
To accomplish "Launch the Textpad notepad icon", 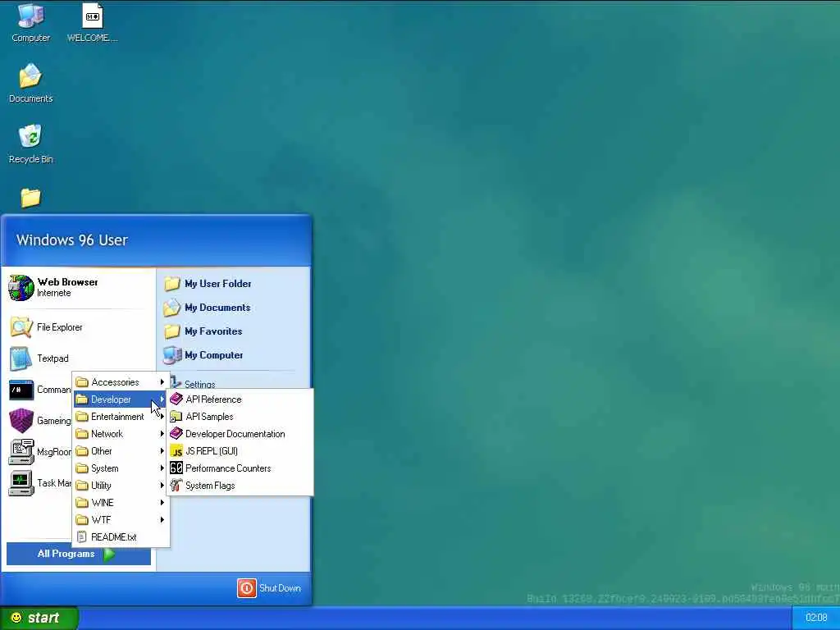I will coord(21,358).
